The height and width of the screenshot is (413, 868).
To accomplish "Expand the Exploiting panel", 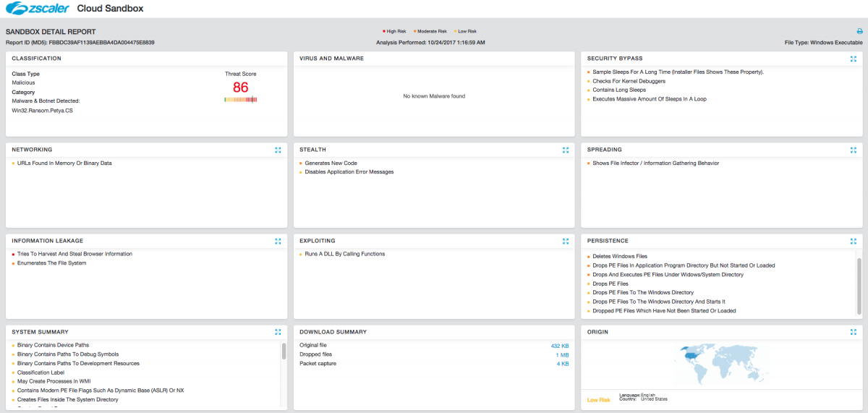I will pyautogui.click(x=566, y=241).
